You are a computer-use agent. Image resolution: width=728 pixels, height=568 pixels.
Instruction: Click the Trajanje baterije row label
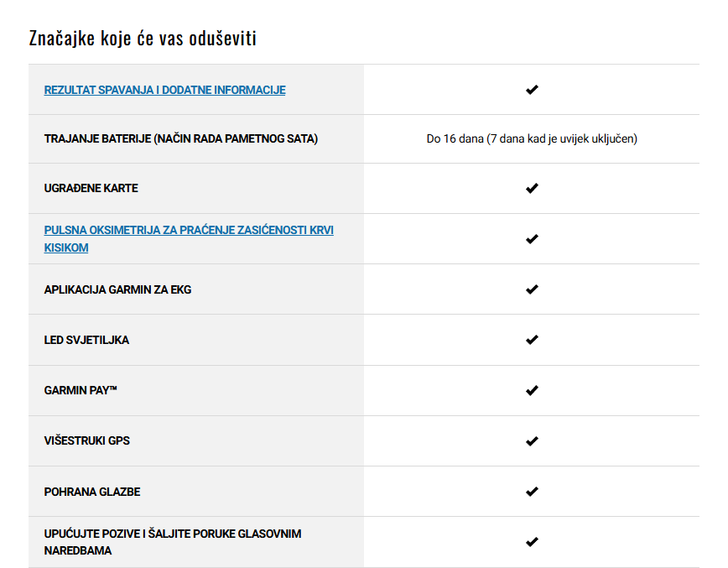pyautogui.click(x=180, y=139)
